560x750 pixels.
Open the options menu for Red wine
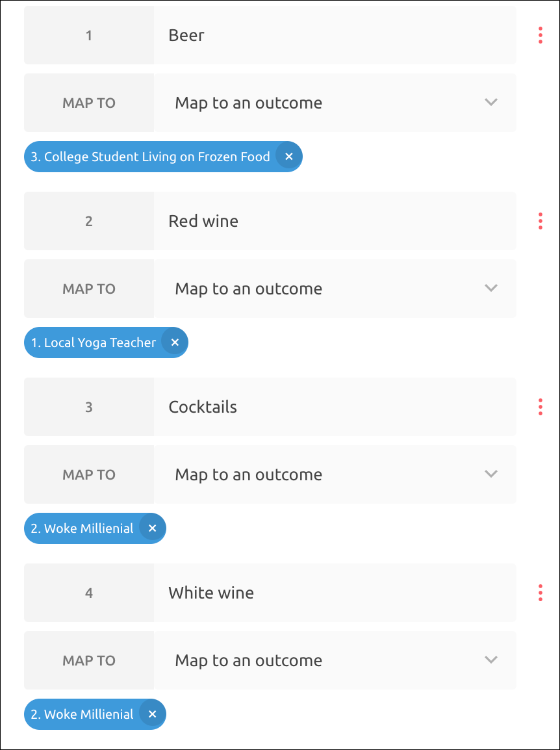[540, 221]
